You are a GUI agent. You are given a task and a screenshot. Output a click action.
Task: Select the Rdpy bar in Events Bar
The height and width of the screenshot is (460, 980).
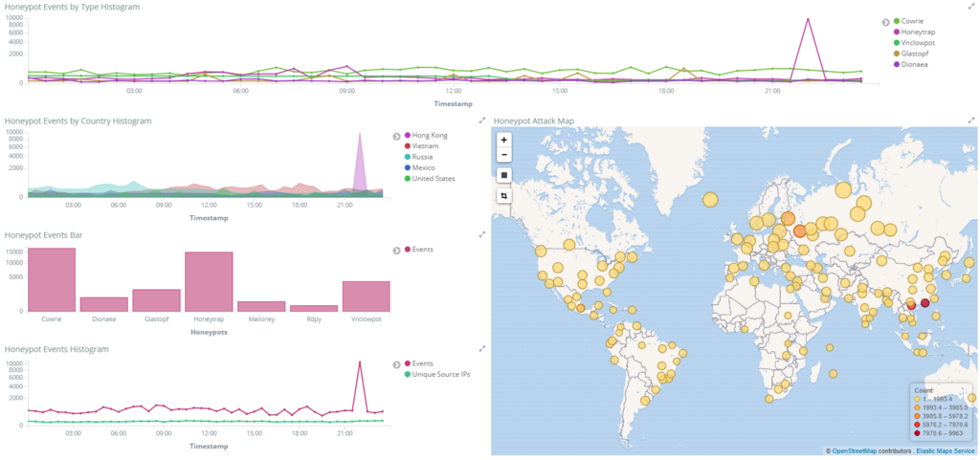pos(314,308)
